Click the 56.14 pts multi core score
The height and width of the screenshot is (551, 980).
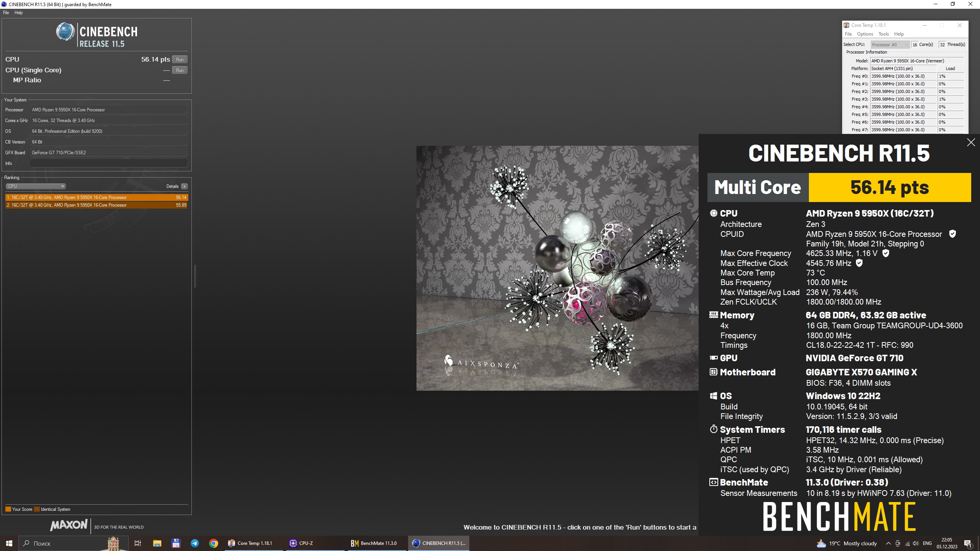tap(890, 187)
